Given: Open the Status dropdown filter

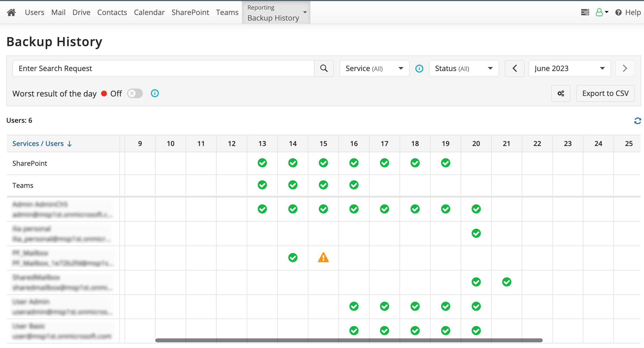Looking at the screenshot, I should coord(463,68).
